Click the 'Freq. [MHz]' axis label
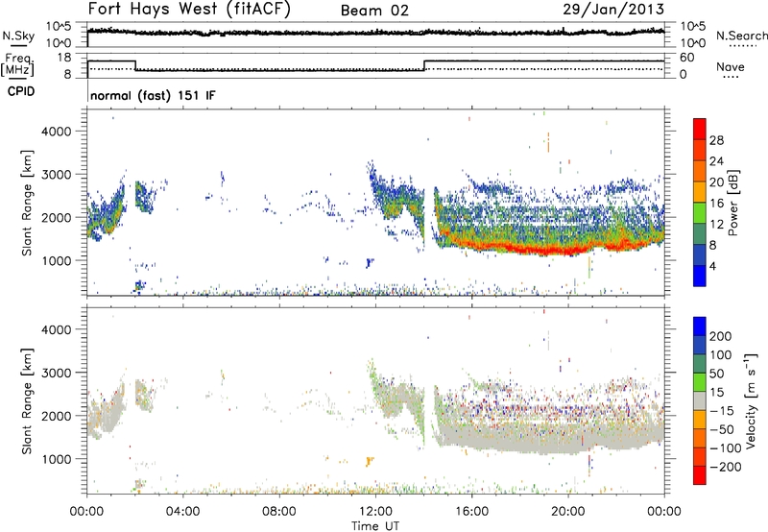The height and width of the screenshot is (532, 768). 17,64
